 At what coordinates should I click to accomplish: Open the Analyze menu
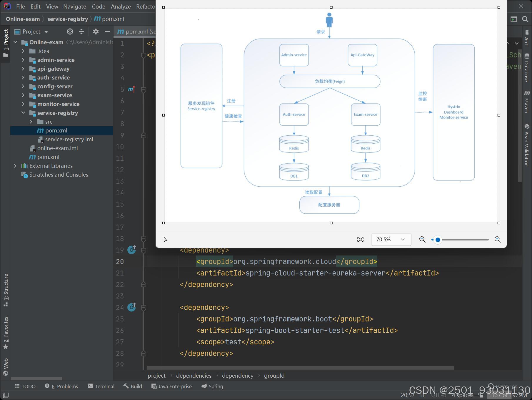pos(121,6)
